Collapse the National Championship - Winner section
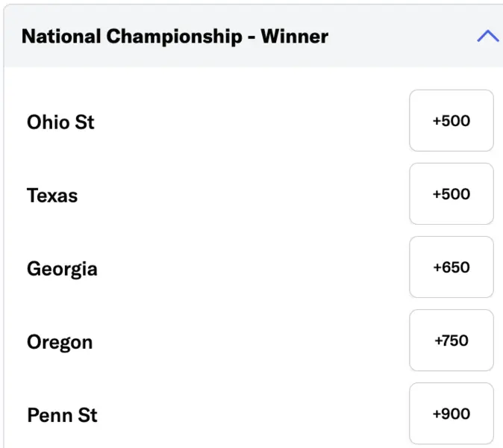The height and width of the screenshot is (448, 503). pyautogui.click(x=487, y=36)
